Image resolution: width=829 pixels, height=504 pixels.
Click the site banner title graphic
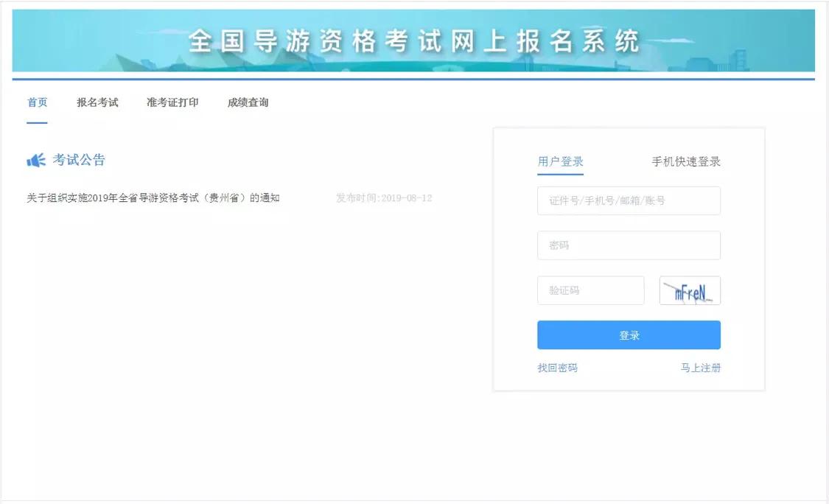415,42
